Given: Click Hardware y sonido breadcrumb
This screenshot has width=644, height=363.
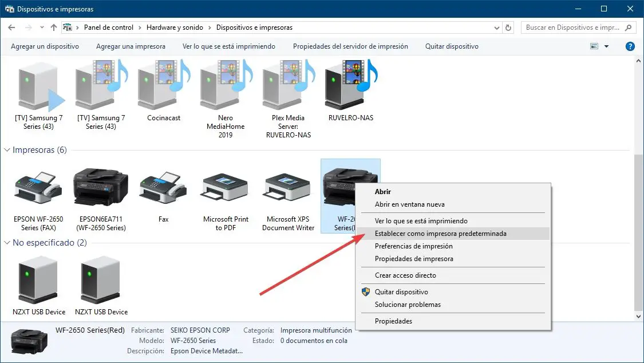Looking at the screenshot, I should click(175, 27).
